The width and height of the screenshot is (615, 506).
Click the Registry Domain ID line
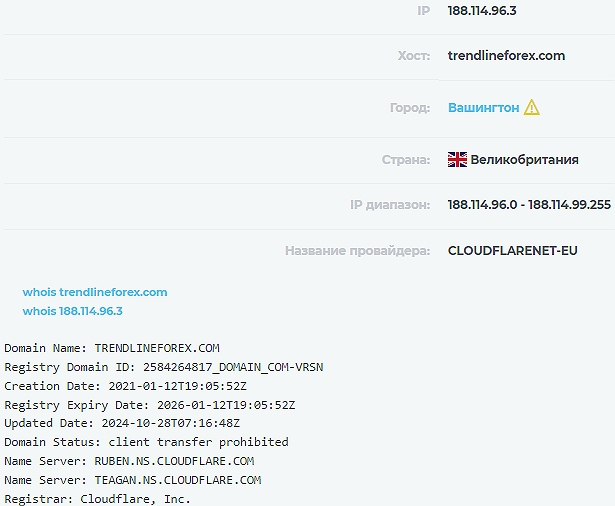[x=164, y=367]
